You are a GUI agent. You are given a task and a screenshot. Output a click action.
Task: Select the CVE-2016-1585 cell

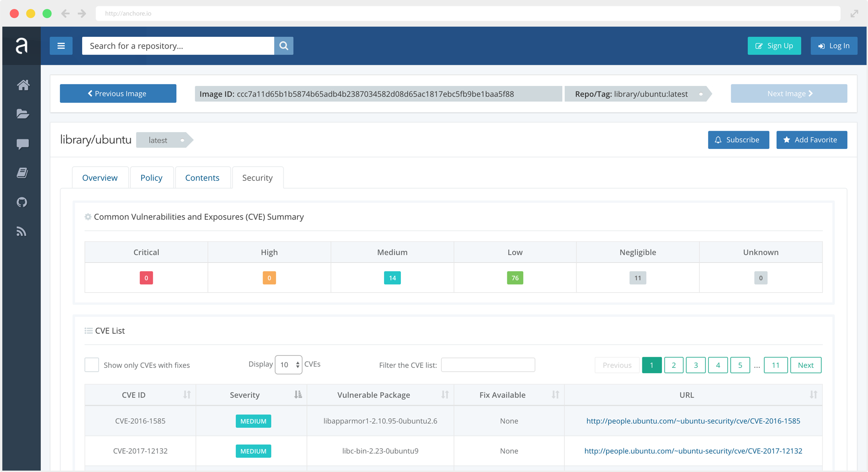tap(140, 421)
